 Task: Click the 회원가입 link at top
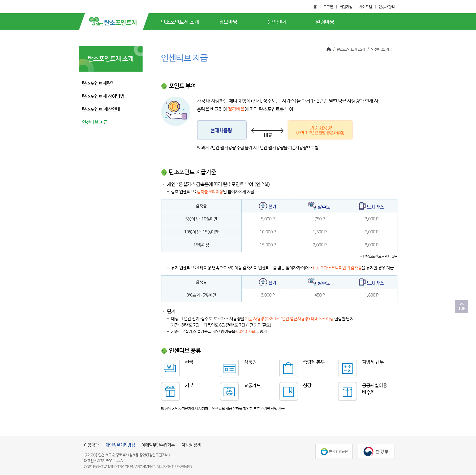pos(346,7)
